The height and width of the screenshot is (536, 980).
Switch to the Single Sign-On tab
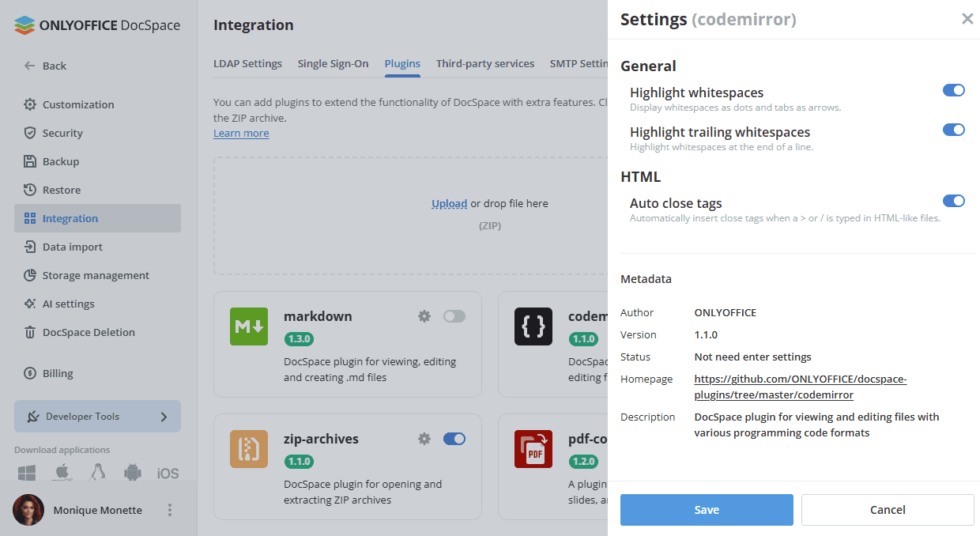(334, 64)
